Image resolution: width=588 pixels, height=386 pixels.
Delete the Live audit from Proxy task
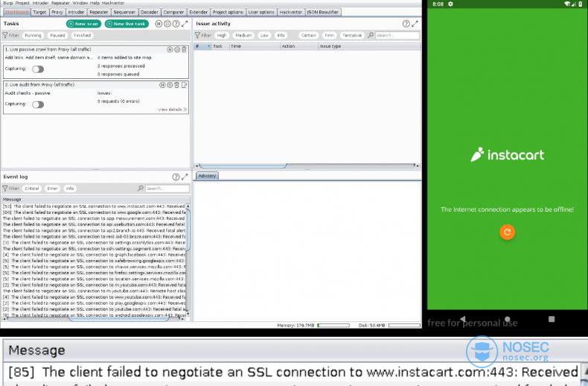click(177, 85)
